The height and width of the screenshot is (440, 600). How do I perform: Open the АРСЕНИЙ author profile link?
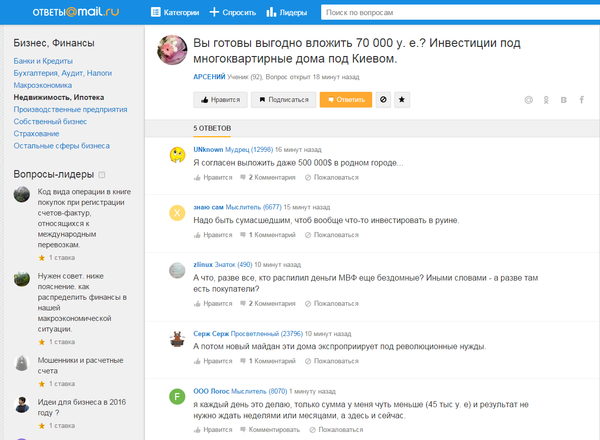pyautogui.click(x=209, y=77)
